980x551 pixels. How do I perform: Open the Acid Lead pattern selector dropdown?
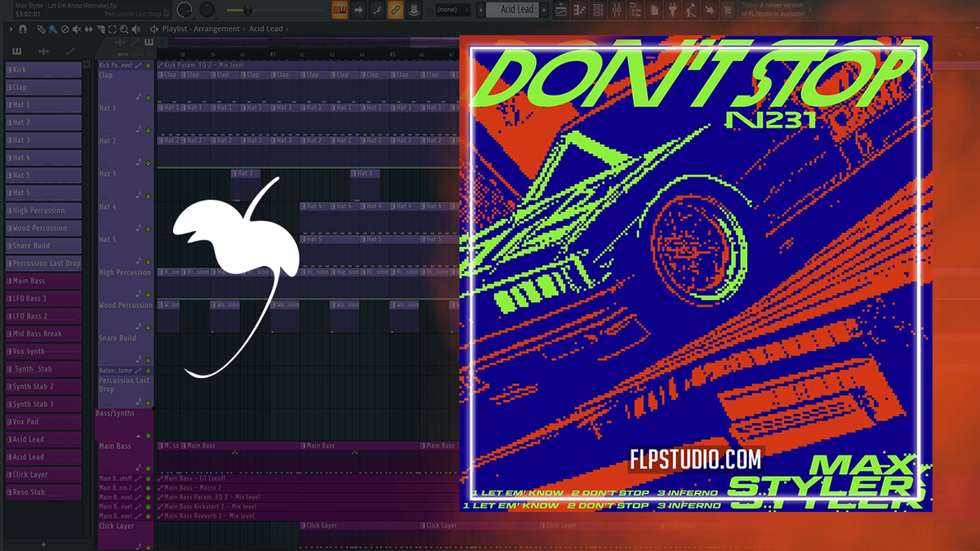coord(514,9)
